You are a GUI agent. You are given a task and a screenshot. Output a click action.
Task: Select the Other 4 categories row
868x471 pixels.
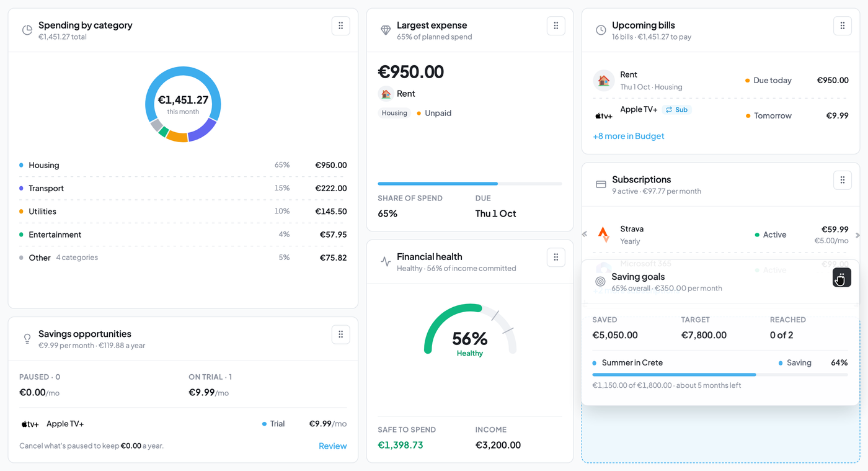pyautogui.click(x=183, y=258)
